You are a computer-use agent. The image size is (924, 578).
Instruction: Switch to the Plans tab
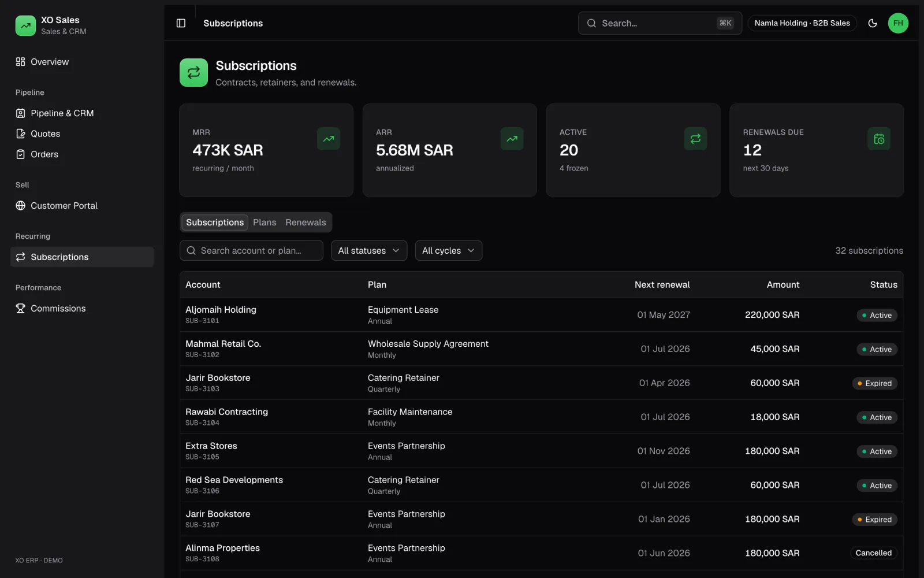pyautogui.click(x=264, y=223)
